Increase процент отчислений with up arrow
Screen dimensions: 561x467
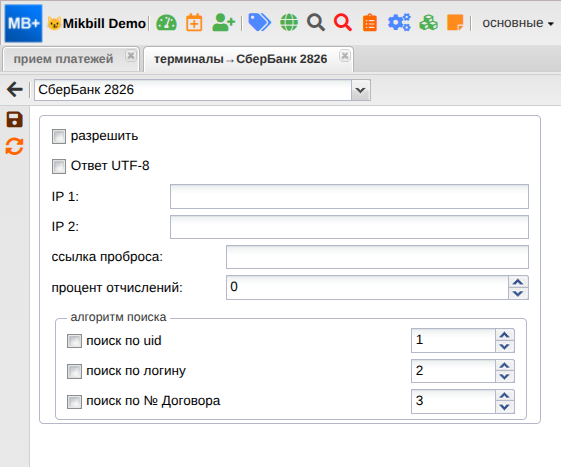(x=518, y=282)
